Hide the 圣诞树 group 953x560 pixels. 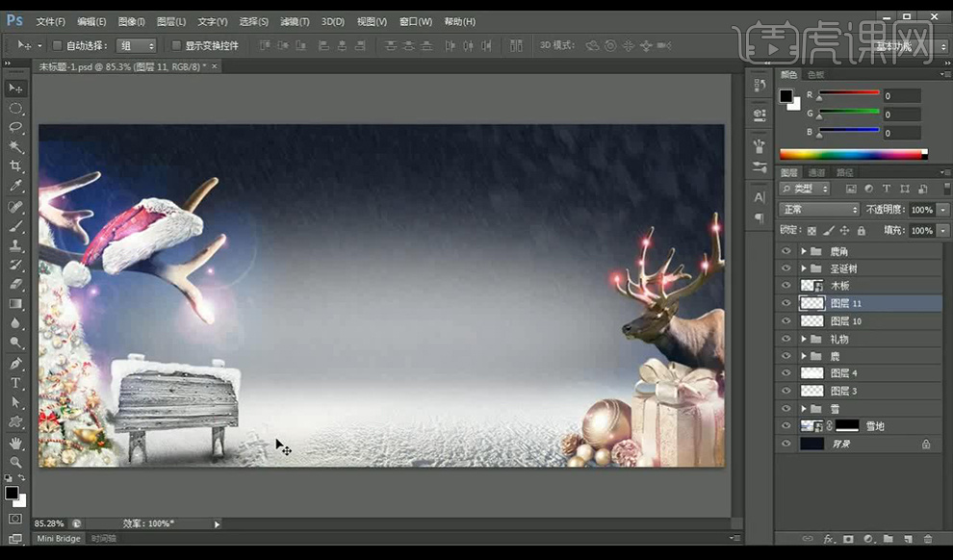coord(786,268)
